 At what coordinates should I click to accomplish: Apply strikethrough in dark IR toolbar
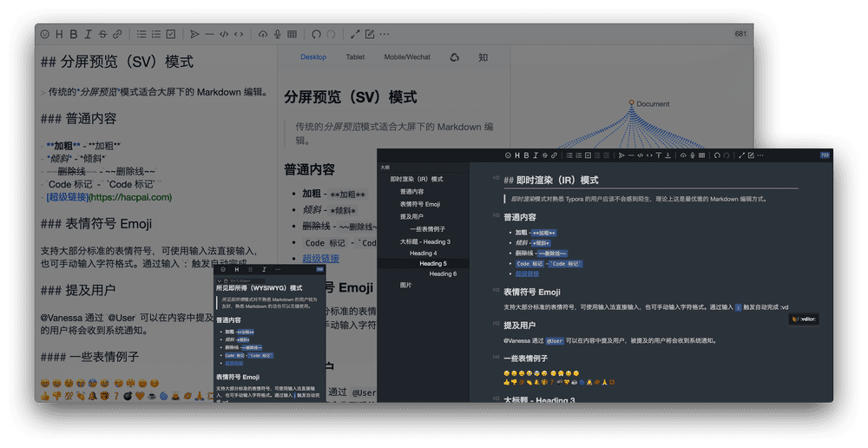click(x=545, y=155)
